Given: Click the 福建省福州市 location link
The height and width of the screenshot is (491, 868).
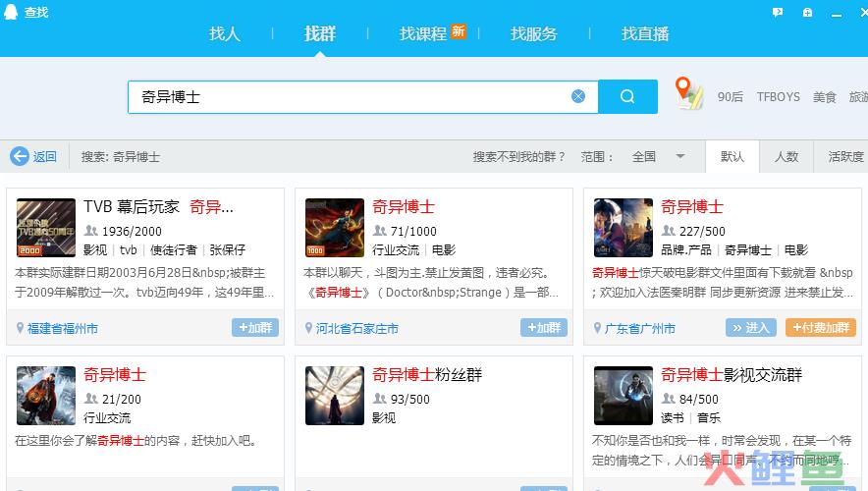Looking at the screenshot, I should (63, 328).
